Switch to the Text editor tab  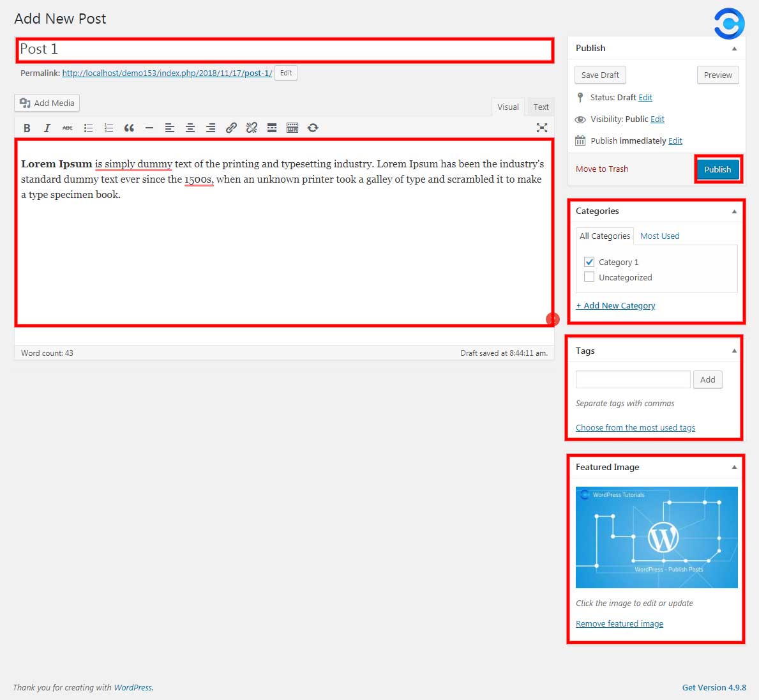(x=541, y=107)
